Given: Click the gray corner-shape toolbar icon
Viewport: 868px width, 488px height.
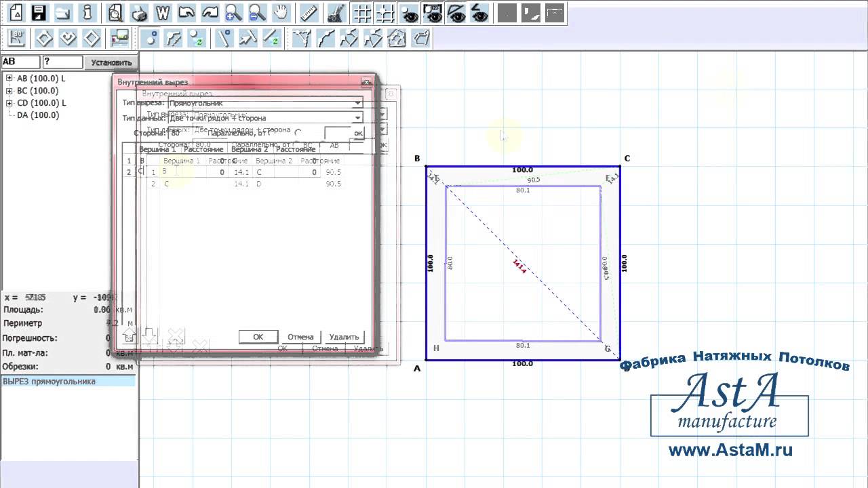Looking at the screenshot, I should coord(532,12).
